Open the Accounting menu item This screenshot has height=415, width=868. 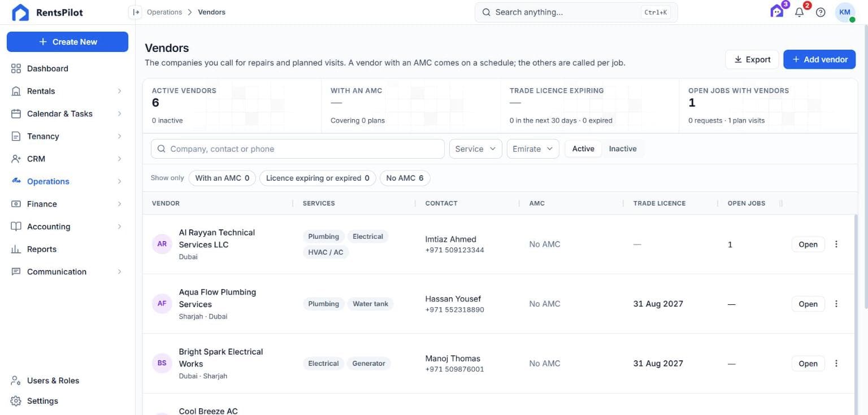coord(67,226)
